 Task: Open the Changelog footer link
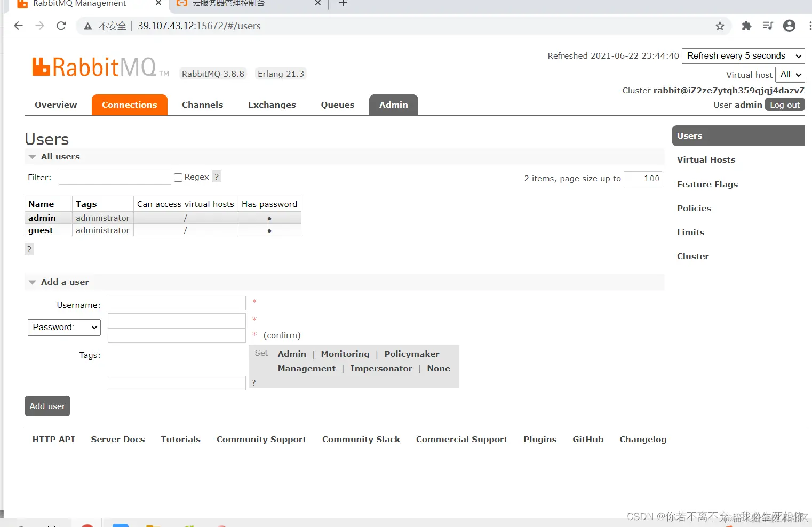pyautogui.click(x=643, y=440)
